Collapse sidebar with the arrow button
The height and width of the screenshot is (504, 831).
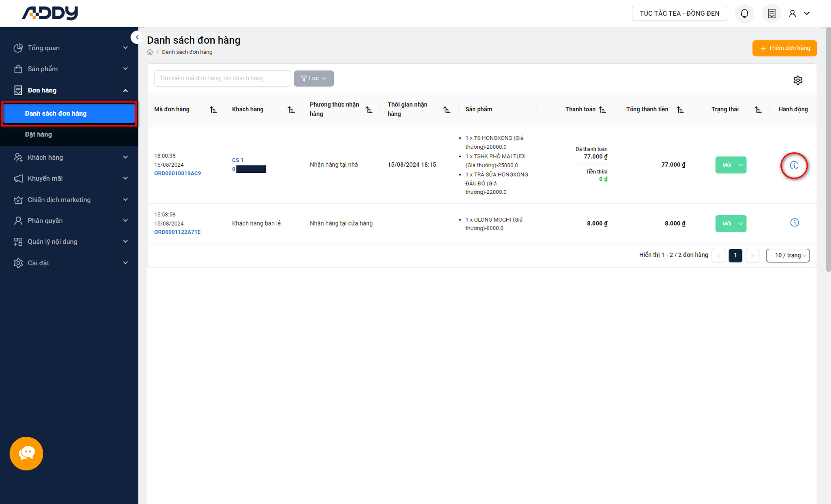click(x=137, y=38)
